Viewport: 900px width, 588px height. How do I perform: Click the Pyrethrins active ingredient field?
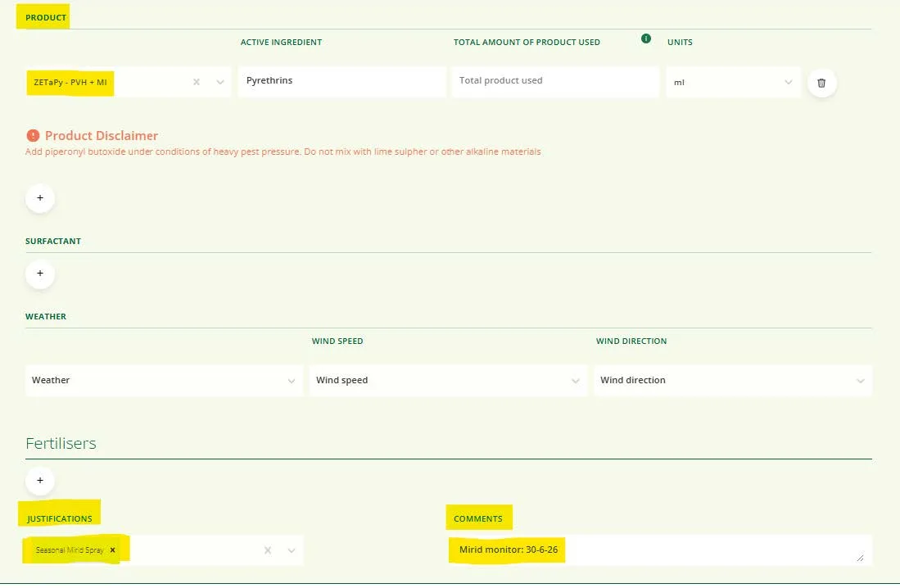click(x=341, y=82)
